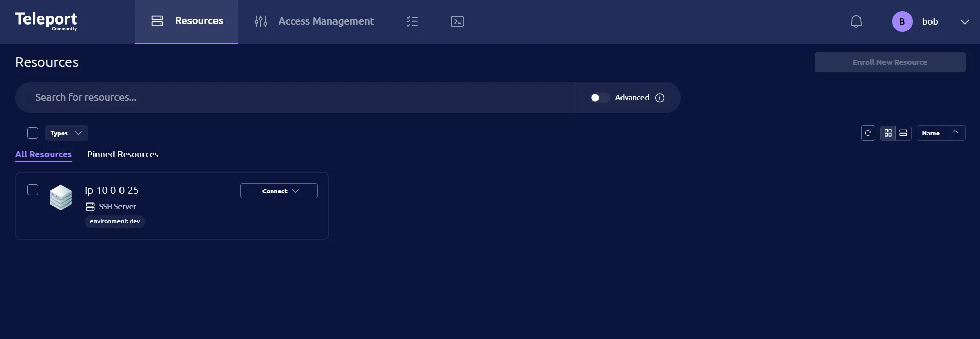
Task: Select the All Resources tab
Action: [x=43, y=154]
